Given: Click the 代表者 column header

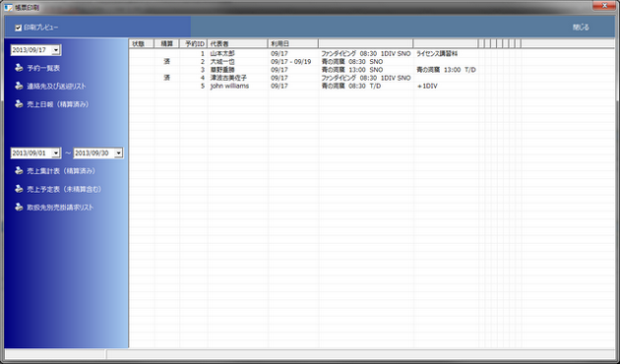Looking at the screenshot, I should [x=237, y=44].
